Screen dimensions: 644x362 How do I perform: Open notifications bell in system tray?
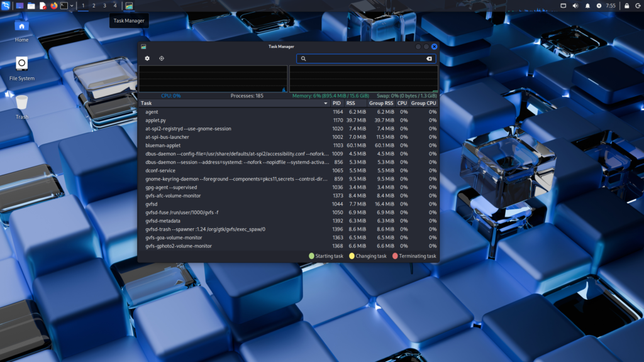pyautogui.click(x=587, y=6)
